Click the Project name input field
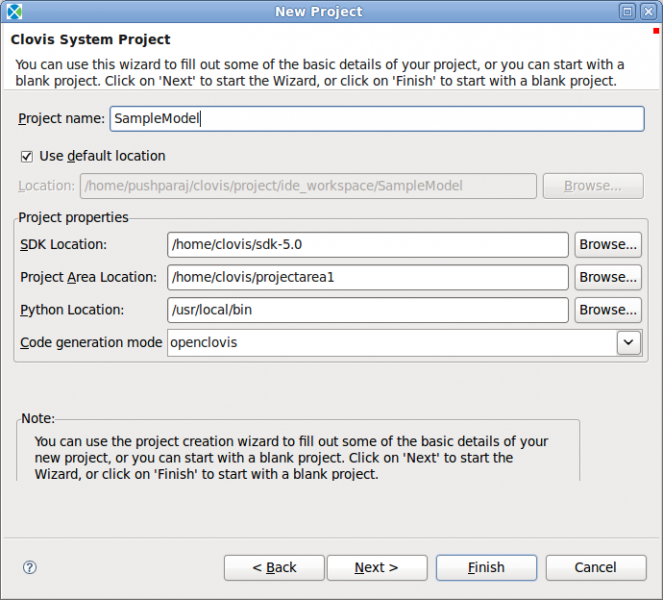 (x=377, y=119)
